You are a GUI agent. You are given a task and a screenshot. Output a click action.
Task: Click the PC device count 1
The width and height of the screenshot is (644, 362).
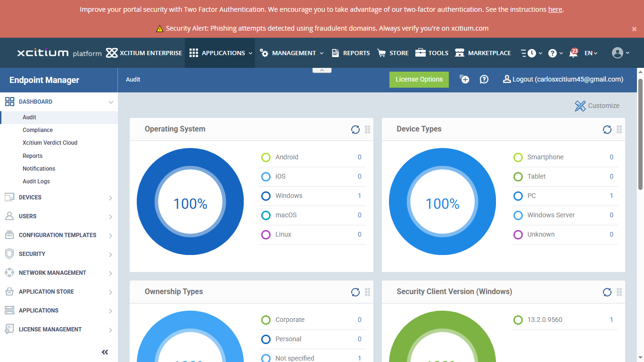[x=611, y=196]
